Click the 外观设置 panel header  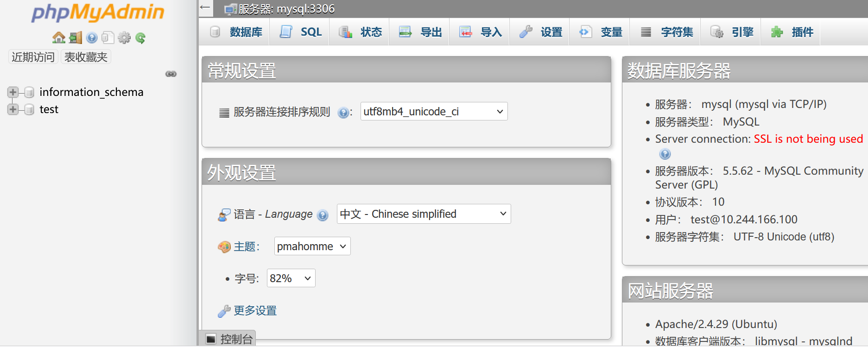[x=406, y=172]
